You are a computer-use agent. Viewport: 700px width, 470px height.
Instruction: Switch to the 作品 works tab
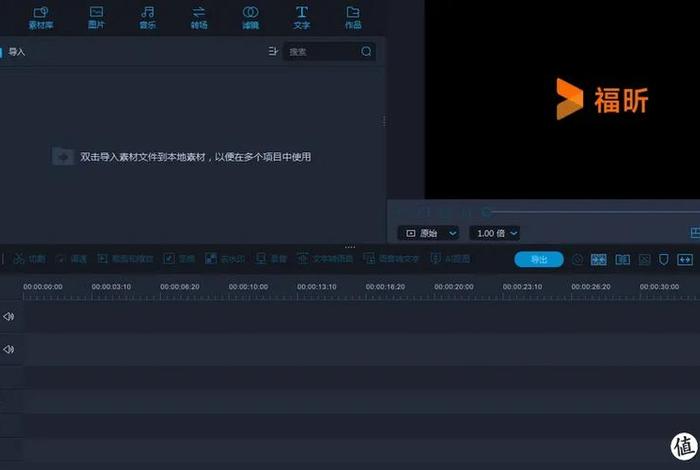point(353,18)
